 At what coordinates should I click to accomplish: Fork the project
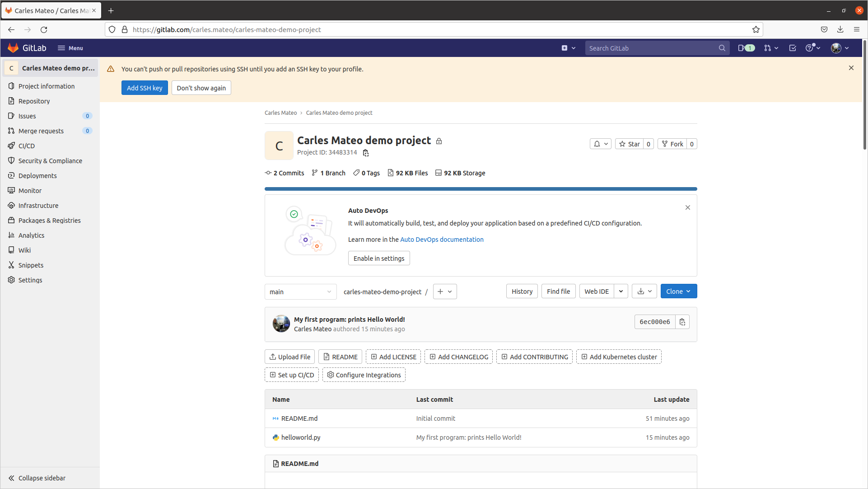click(x=672, y=144)
